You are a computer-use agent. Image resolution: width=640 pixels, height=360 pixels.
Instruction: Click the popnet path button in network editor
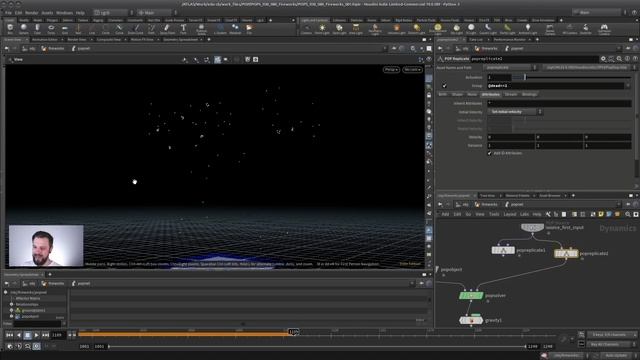[x=514, y=204]
